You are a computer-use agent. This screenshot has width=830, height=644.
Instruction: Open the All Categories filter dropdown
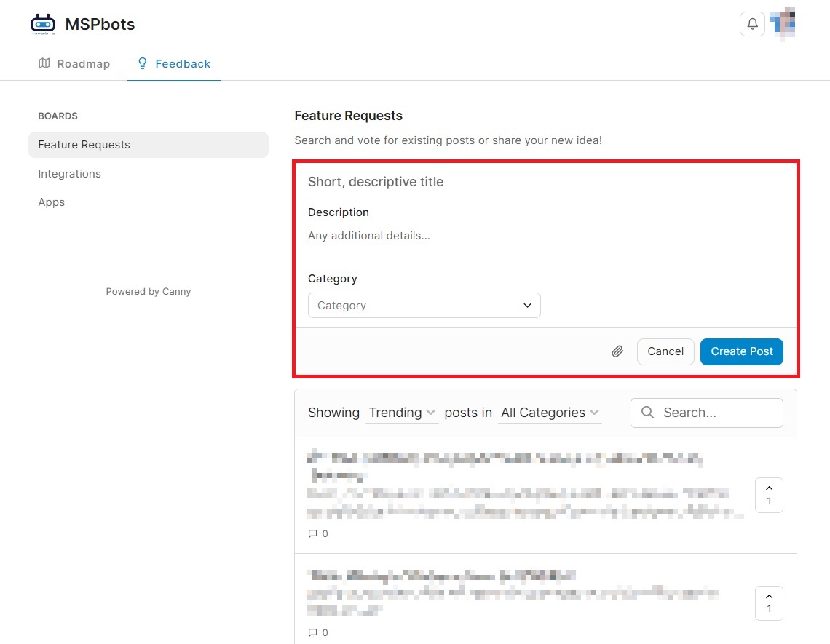click(x=550, y=413)
